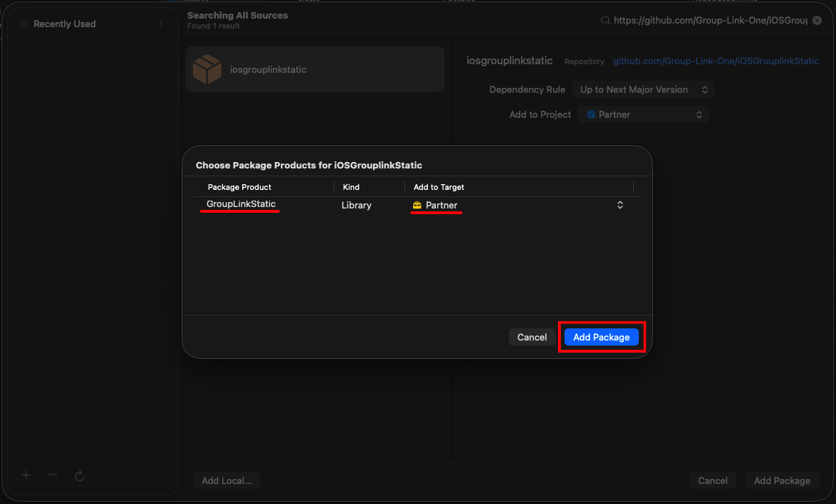This screenshot has width=836, height=504.
Task: Open the Dependency Rule dropdown
Action: [643, 89]
